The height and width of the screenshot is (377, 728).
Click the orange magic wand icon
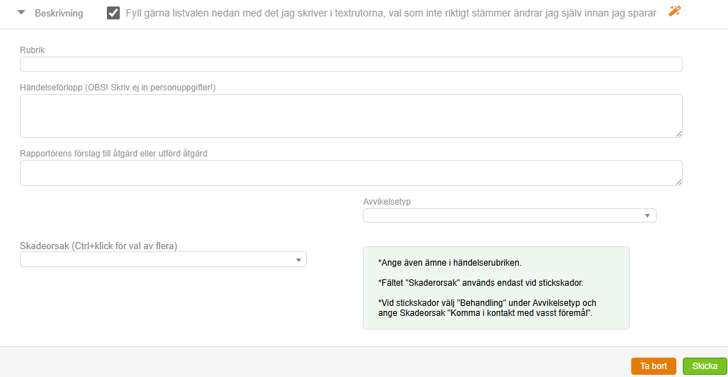click(x=675, y=12)
